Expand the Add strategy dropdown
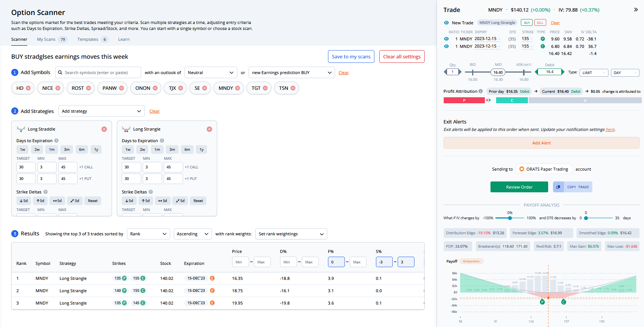The height and width of the screenshot is (327, 644). pos(101,111)
